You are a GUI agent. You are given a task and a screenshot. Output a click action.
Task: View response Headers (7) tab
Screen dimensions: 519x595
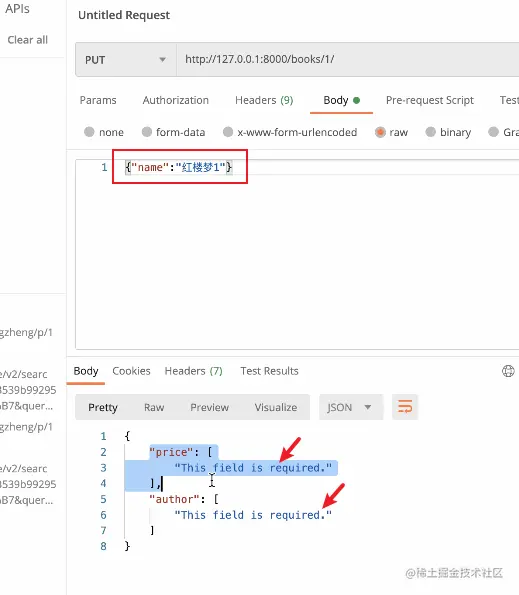(x=193, y=371)
